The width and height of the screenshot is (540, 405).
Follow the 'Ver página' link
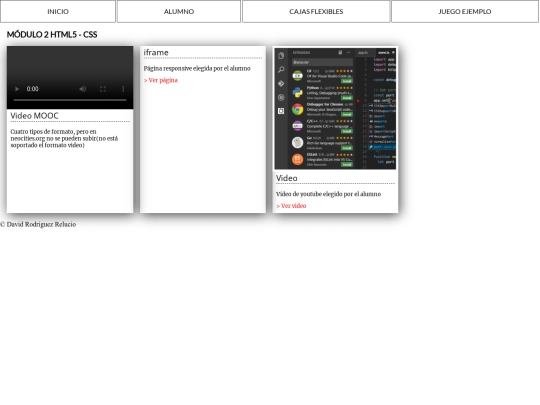point(161,80)
